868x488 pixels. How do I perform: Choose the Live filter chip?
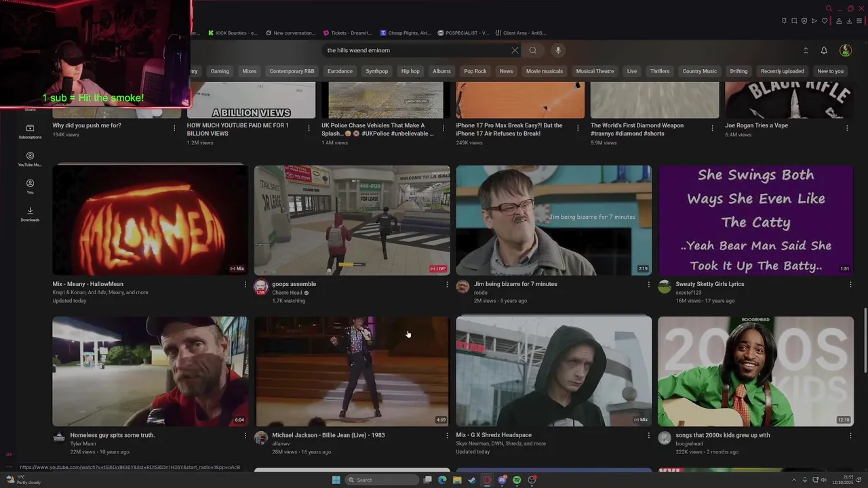(632, 71)
